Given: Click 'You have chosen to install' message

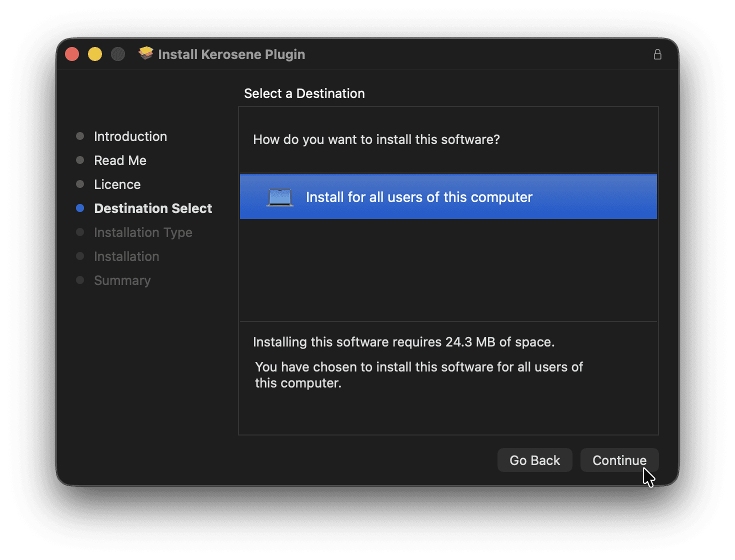Looking at the screenshot, I should coord(419,375).
